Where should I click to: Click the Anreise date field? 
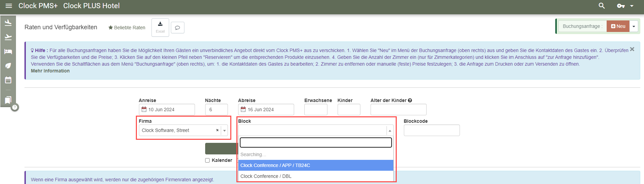167,110
